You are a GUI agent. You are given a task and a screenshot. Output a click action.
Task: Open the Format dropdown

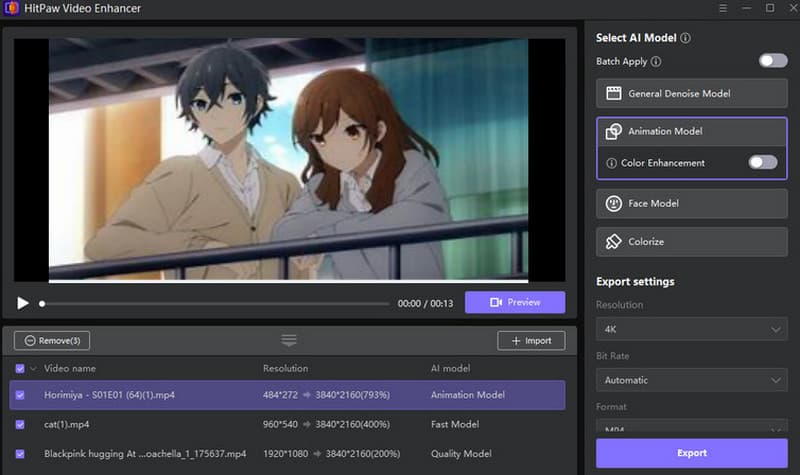coord(692,430)
